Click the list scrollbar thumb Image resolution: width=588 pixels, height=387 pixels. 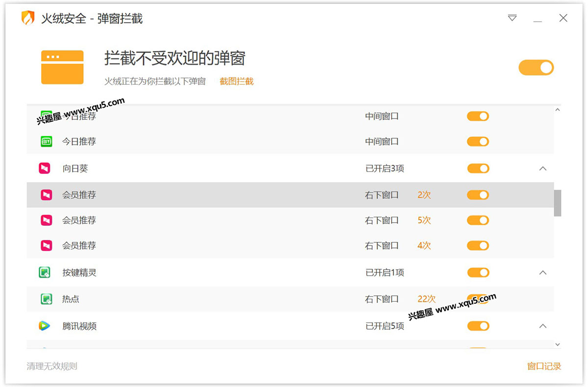click(x=558, y=203)
